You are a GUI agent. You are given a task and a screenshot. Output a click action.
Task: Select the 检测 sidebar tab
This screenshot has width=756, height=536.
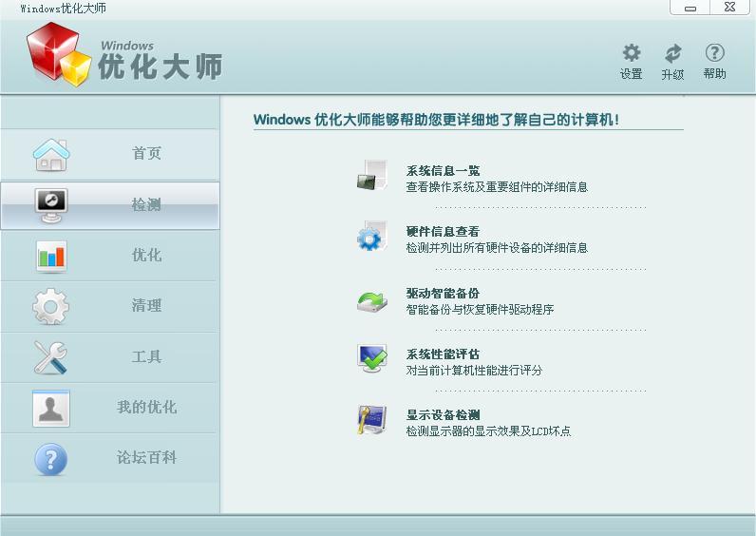[110, 205]
